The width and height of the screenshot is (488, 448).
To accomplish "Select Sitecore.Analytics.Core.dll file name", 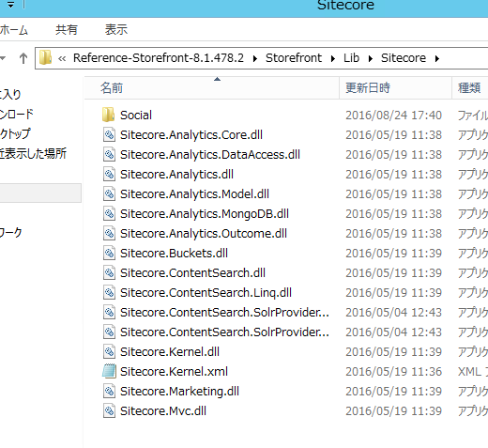I will coord(191,135).
